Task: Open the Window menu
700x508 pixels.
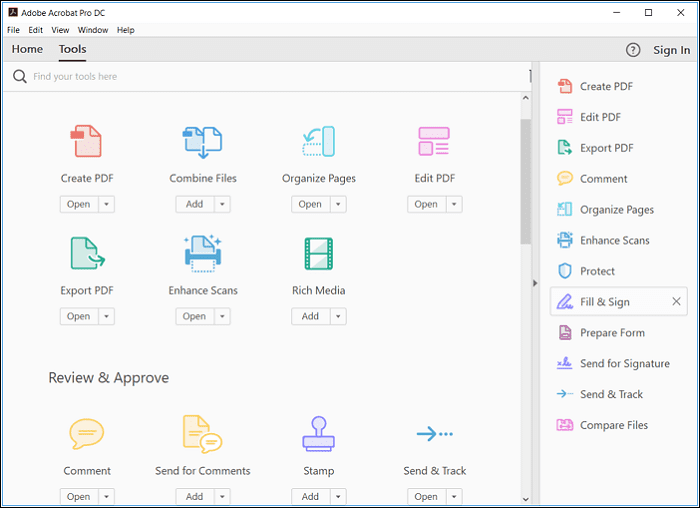Action: click(93, 30)
